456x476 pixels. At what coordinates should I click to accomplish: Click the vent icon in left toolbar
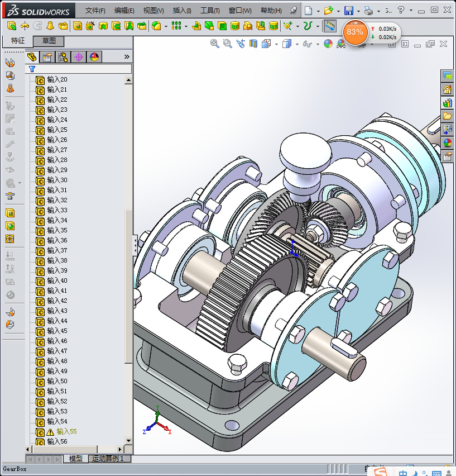pos(10,239)
